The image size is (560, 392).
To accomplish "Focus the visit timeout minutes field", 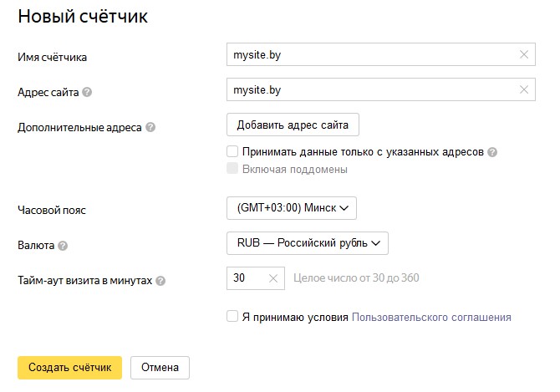I will pyautogui.click(x=246, y=278).
